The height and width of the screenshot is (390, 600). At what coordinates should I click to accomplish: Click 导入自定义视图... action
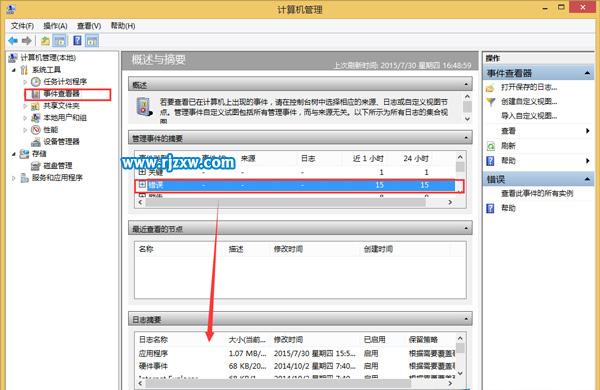pyautogui.click(x=529, y=116)
